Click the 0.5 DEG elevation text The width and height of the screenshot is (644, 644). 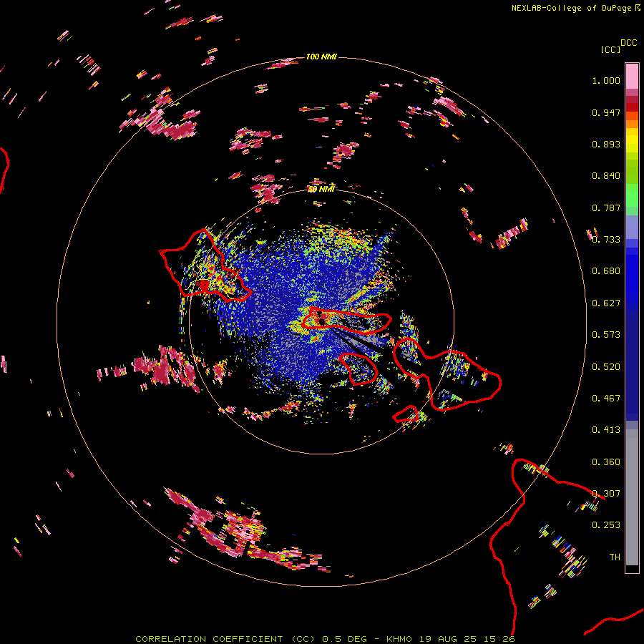point(344,639)
